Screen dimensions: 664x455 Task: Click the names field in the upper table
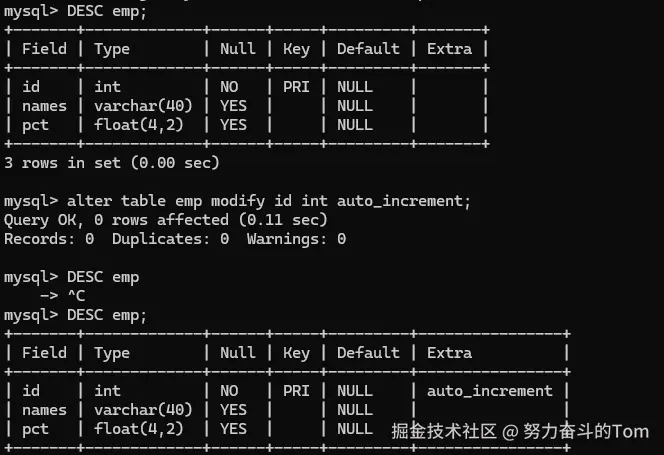pyautogui.click(x=44, y=105)
